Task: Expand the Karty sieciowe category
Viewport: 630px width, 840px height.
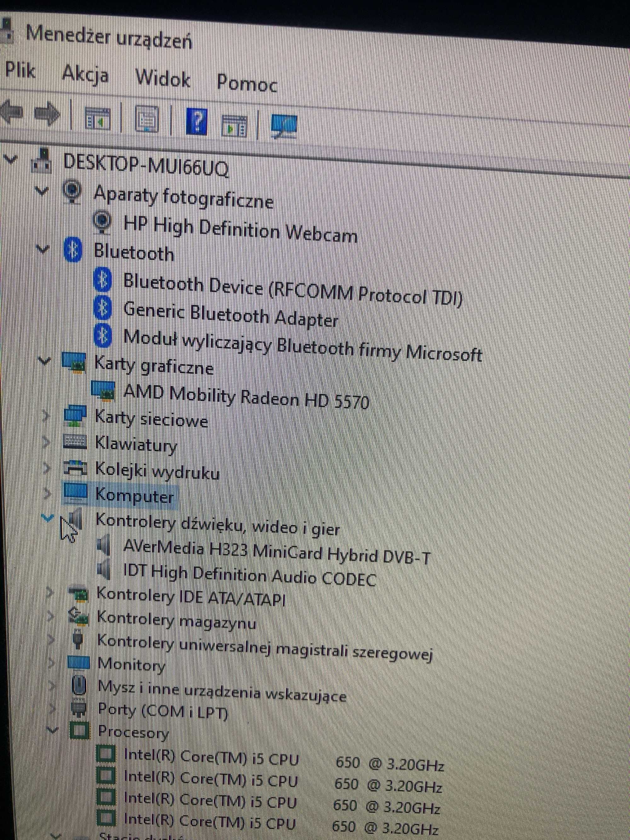Action: pyautogui.click(x=46, y=417)
